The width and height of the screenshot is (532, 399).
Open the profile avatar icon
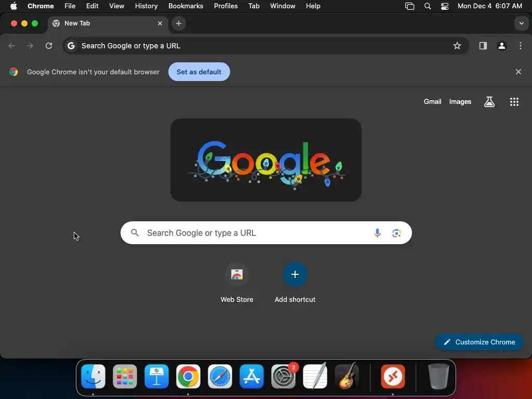pos(502,46)
